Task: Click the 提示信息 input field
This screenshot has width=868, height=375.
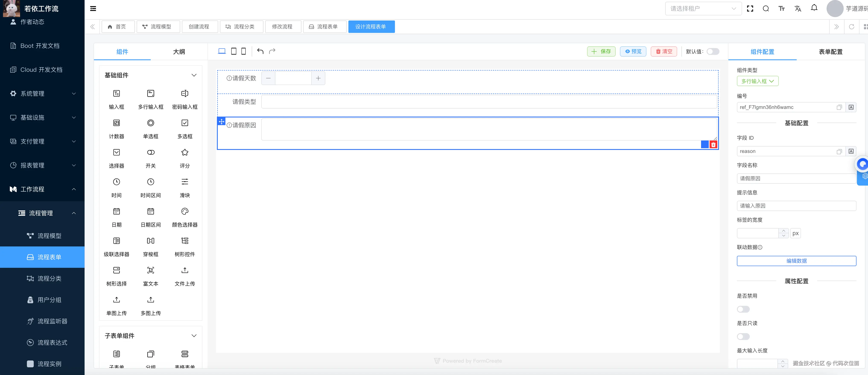Action: point(796,206)
